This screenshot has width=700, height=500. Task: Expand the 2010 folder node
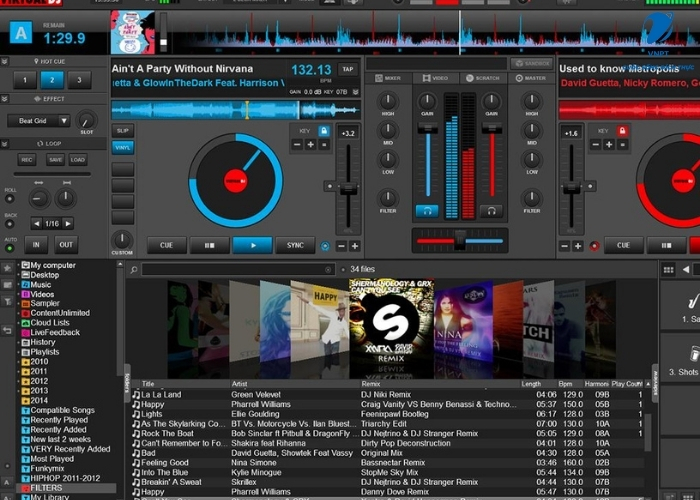coord(18,362)
